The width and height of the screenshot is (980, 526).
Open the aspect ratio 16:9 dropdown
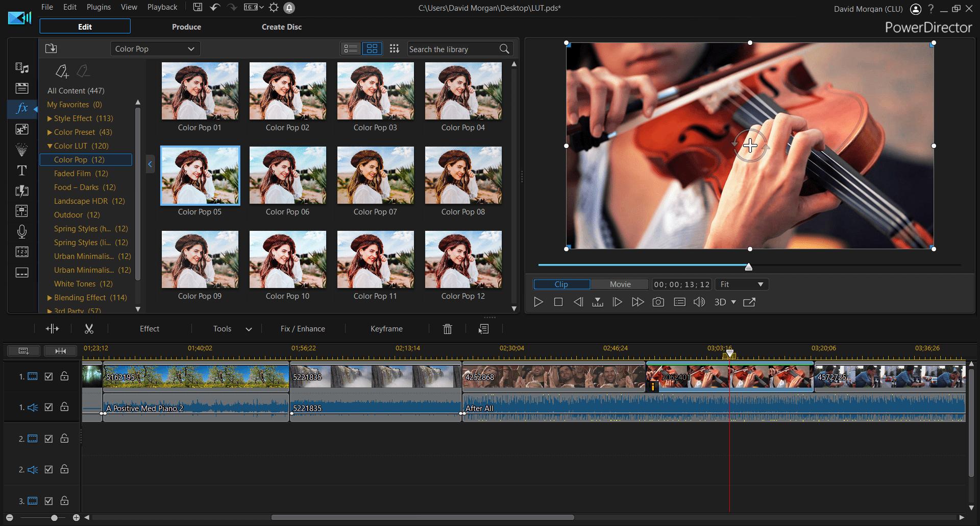254,7
